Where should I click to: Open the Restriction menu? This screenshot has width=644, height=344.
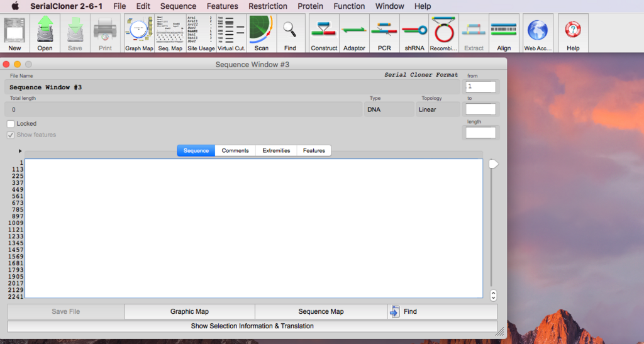click(268, 6)
